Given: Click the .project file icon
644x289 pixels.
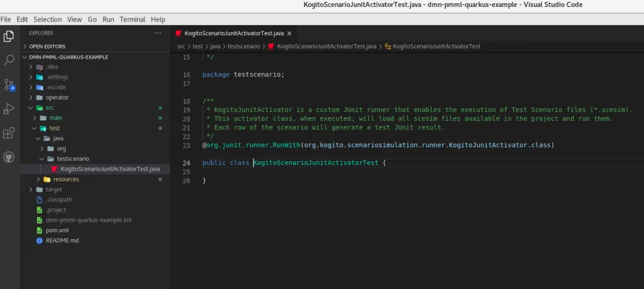Looking at the screenshot, I should 40,210.
